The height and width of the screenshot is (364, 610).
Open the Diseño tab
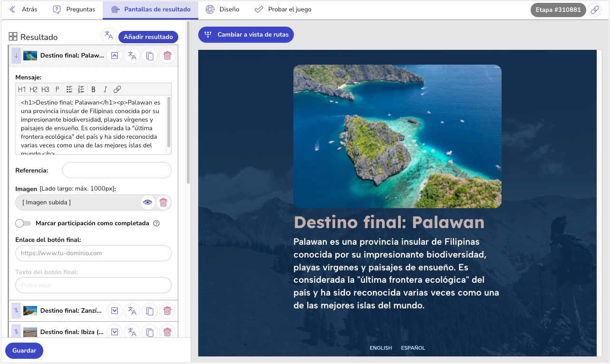point(223,10)
